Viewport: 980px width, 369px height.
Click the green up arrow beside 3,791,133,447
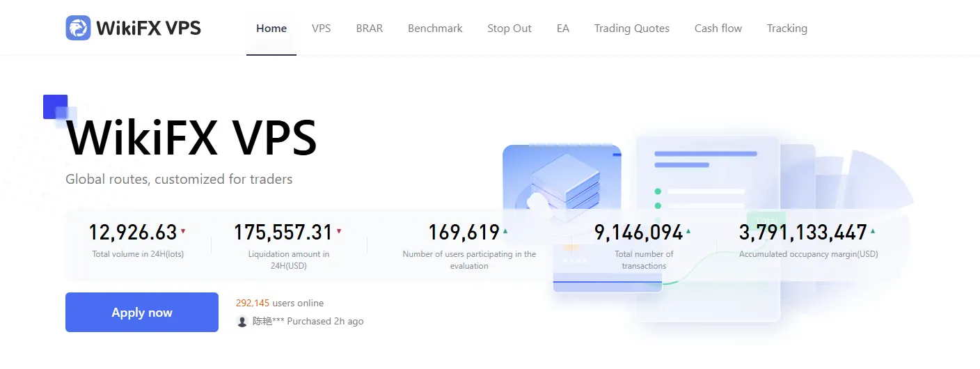(873, 230)
